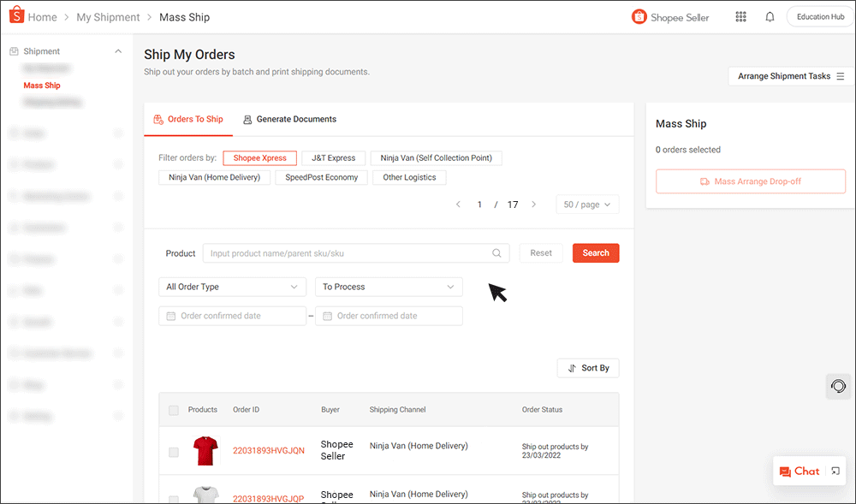
Task: Open the All Order Type dropdown
Action: coord(232,288)
